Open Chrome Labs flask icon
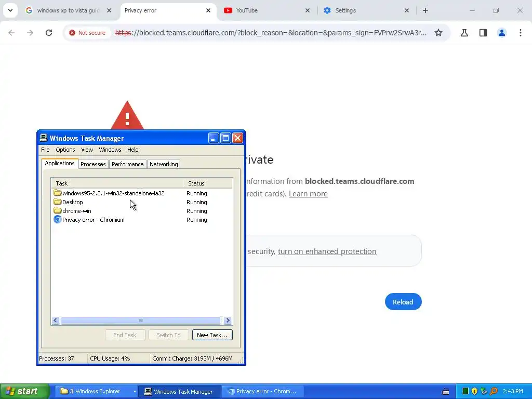The image size is (532, 399). coord(464,33)
